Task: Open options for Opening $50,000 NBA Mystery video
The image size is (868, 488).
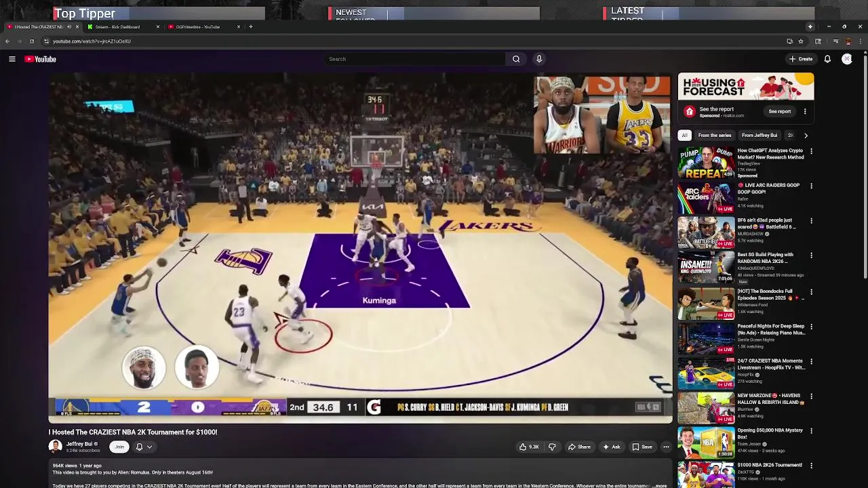Action: (811, 431)
